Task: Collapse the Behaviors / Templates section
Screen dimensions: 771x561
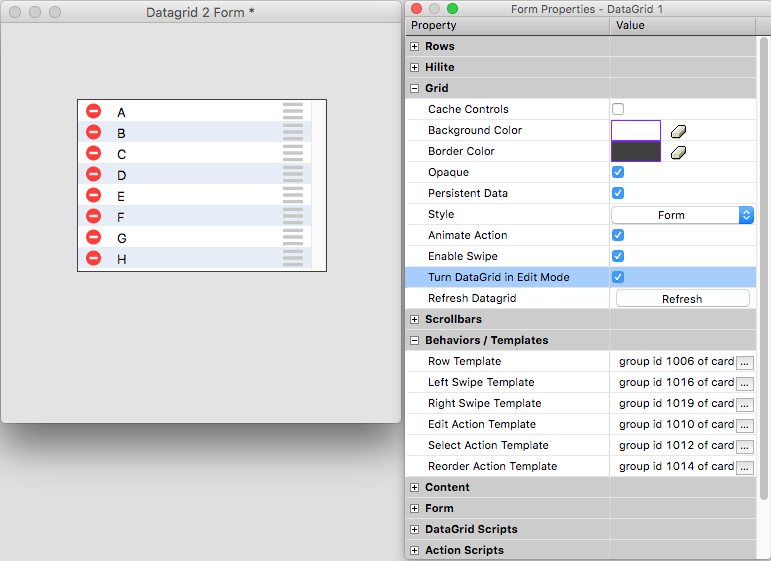Action: coord(415,341)
